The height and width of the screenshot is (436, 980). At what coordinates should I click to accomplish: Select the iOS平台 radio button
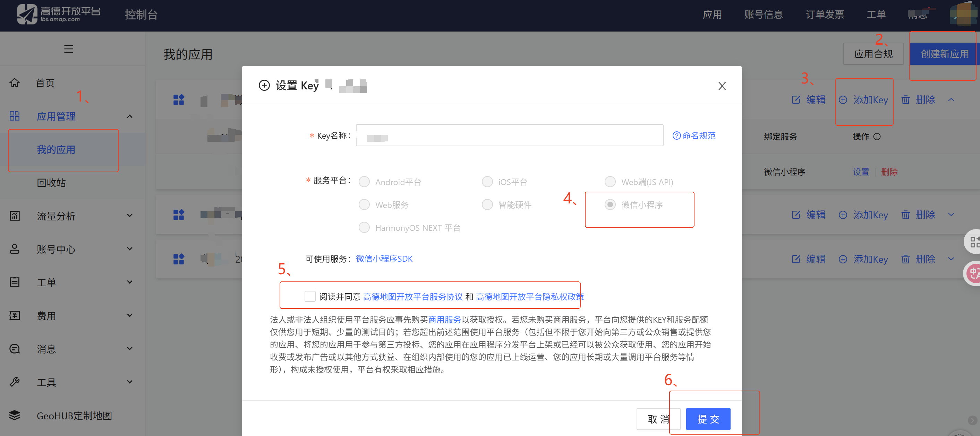pyautogui.click(x=487, y=182)
